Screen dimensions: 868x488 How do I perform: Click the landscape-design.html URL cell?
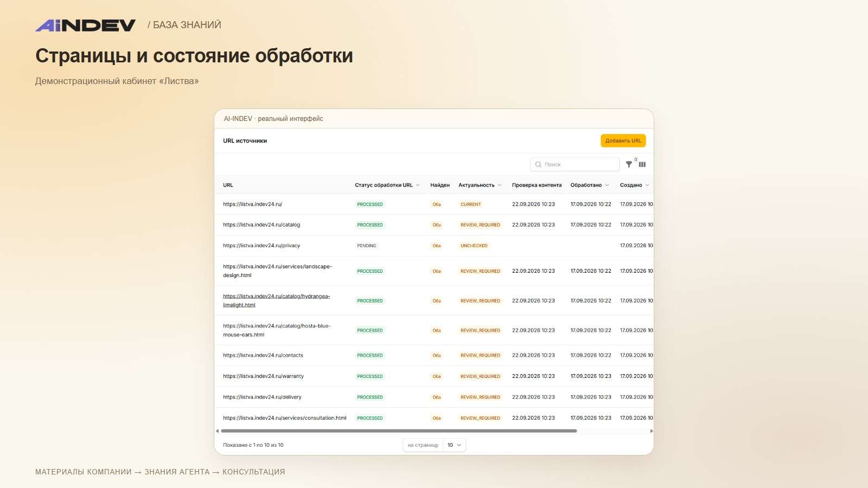[277, 271]
